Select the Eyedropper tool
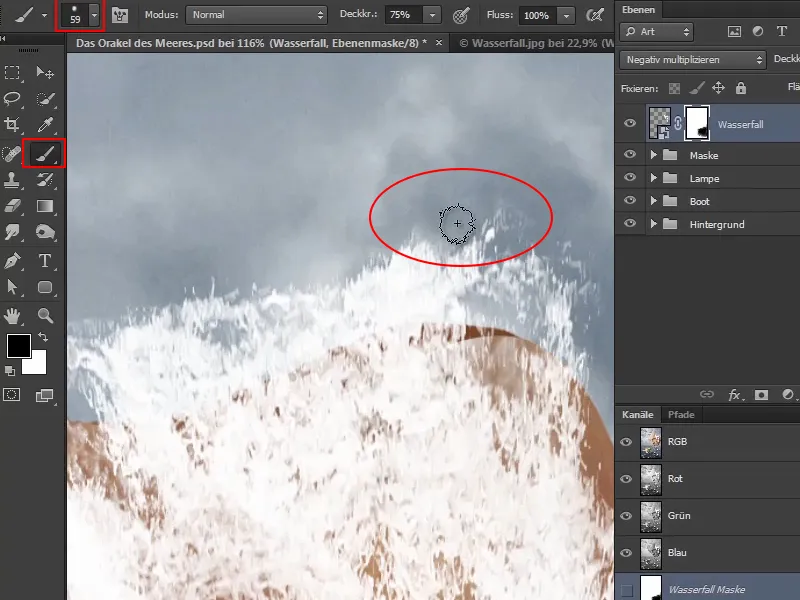Screen dimensions: 800x600 pyautogui.click(x=45, y=124)
